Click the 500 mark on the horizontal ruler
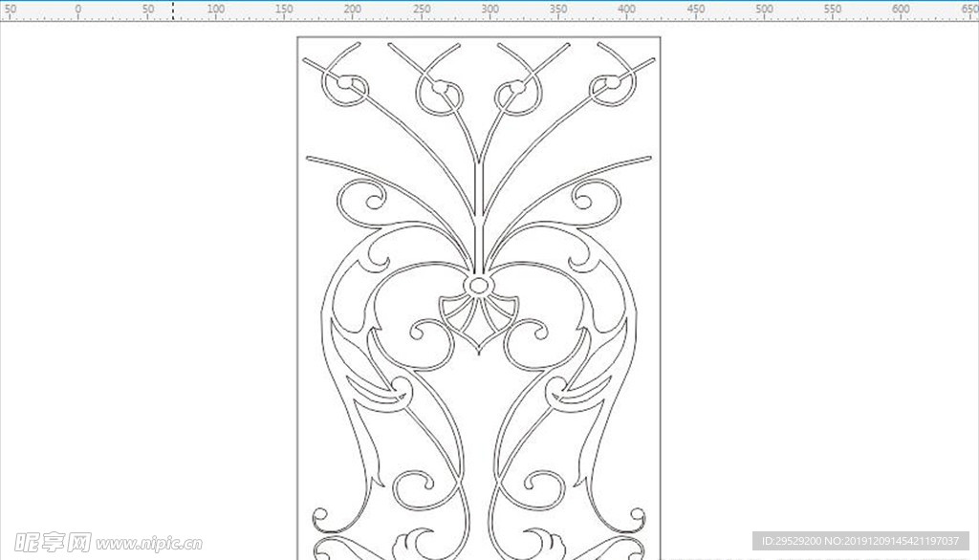This screenshot has width=979, height=560. (764, 11)
